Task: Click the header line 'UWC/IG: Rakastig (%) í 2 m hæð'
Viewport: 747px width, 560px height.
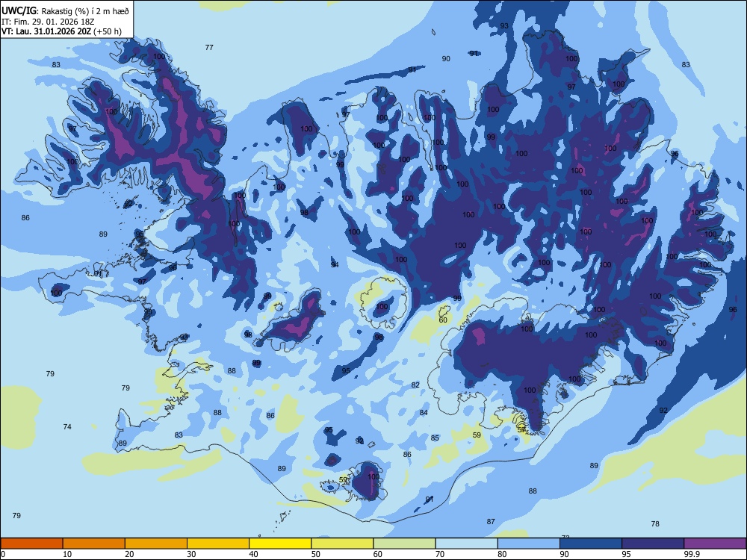Action: click(x=65, y=11)
